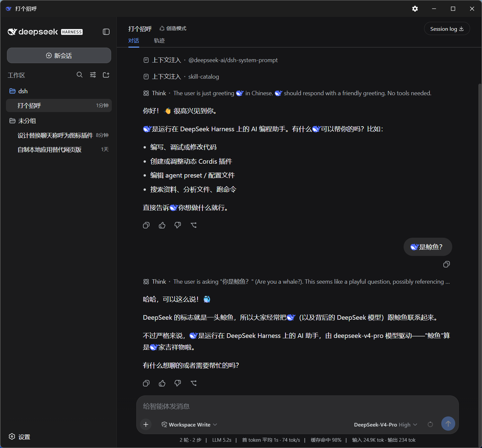Open 自制本地应用替代网页版 conversation
This screenshot has width=482, height=448.
[x=59, y=149]
